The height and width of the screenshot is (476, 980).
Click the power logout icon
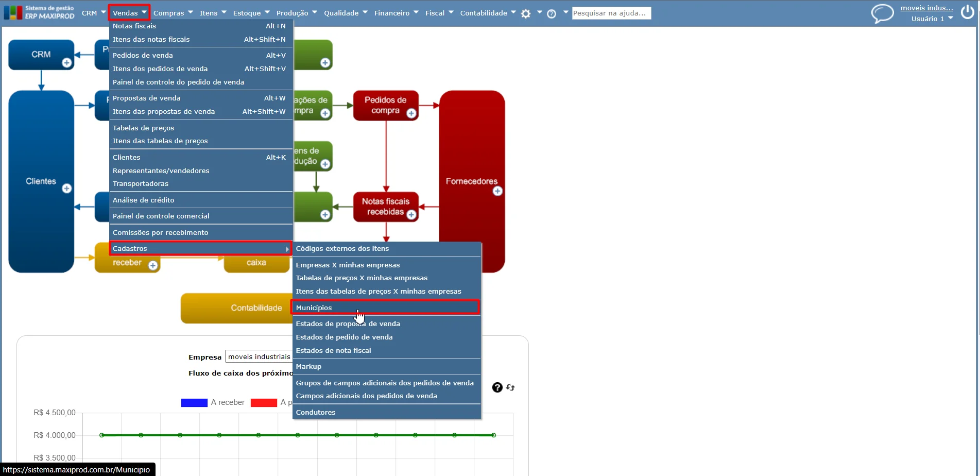coord(968,12)
